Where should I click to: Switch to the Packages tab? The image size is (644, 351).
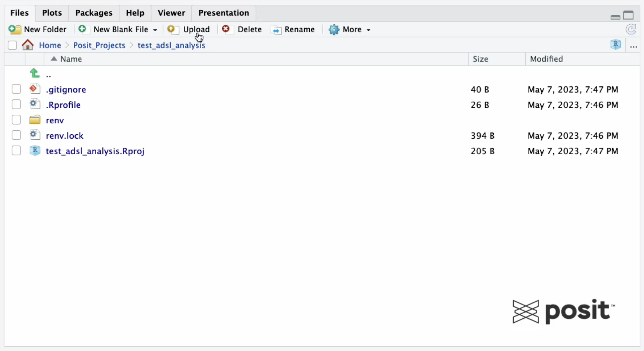[x=94, y=13]
